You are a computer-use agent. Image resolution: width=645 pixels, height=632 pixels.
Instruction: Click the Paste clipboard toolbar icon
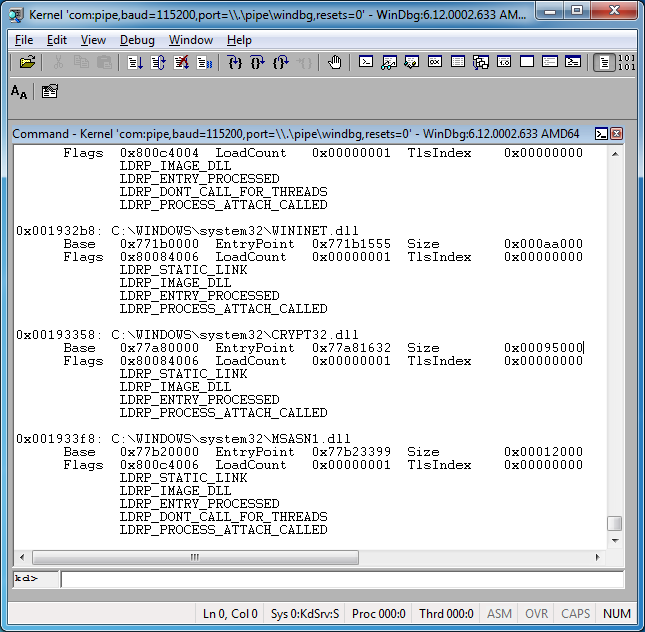[x=104, y=62]
